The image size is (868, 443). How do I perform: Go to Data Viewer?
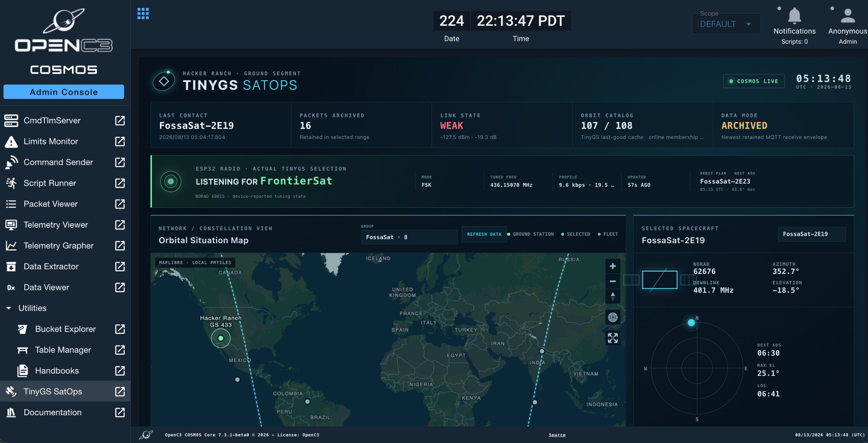[46, 287]
